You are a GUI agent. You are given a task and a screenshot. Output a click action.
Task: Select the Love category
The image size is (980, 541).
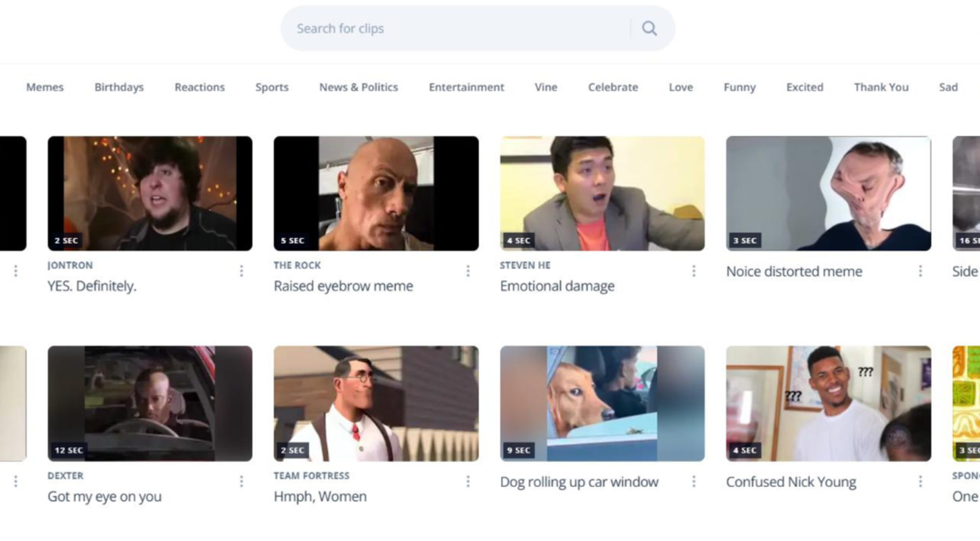tap(680, 87)
